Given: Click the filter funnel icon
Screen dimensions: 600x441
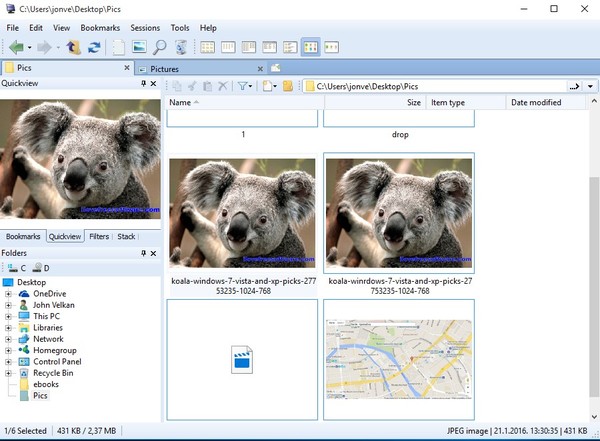Looking at the screenshot, I should click(x=243, y=87).
